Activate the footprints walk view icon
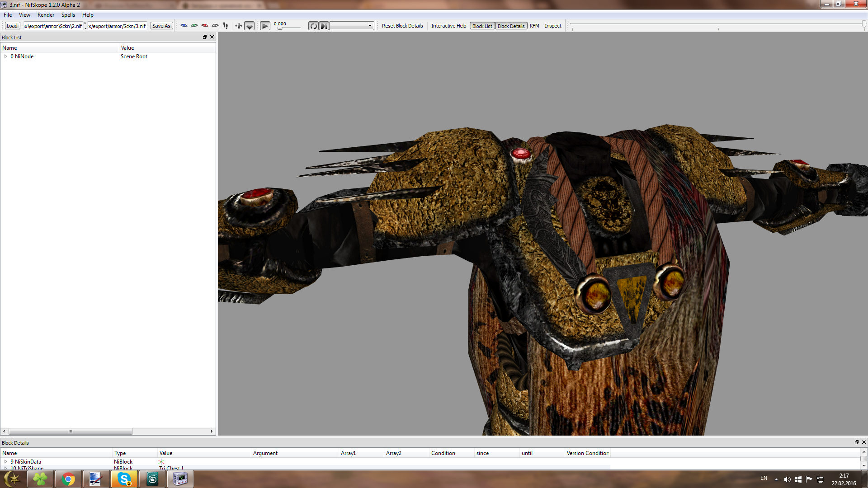The height and width of the screenshot is (488, 868). pos(226,26)
